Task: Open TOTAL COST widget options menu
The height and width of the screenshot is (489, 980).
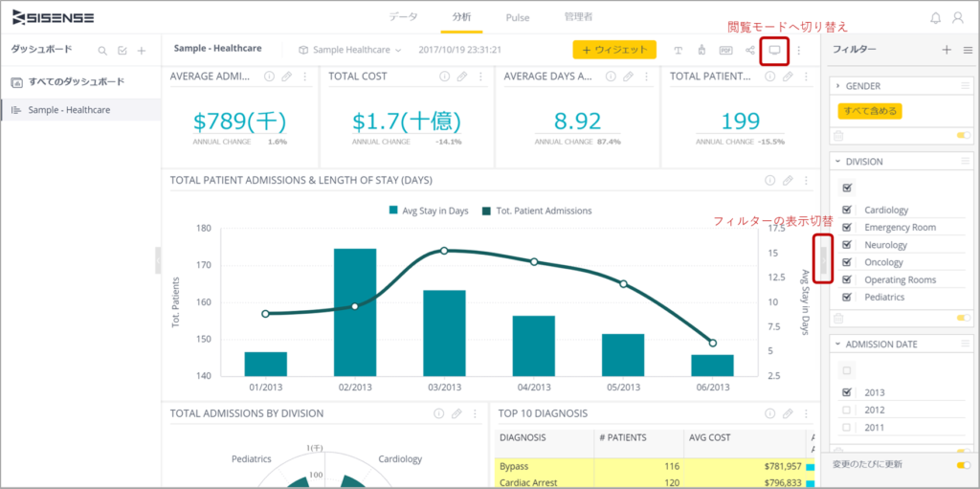Action: point(480,77)
